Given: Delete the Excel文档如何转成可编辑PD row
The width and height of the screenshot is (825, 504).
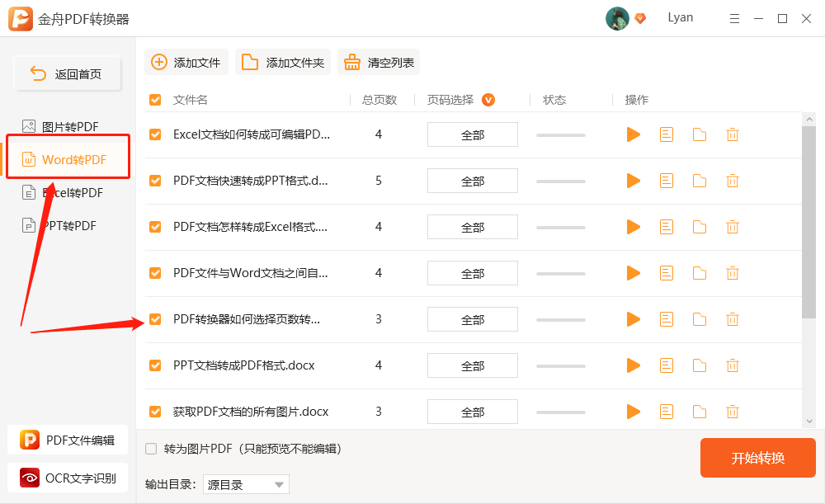Looking at the screenshot, I should coord(733,134).
